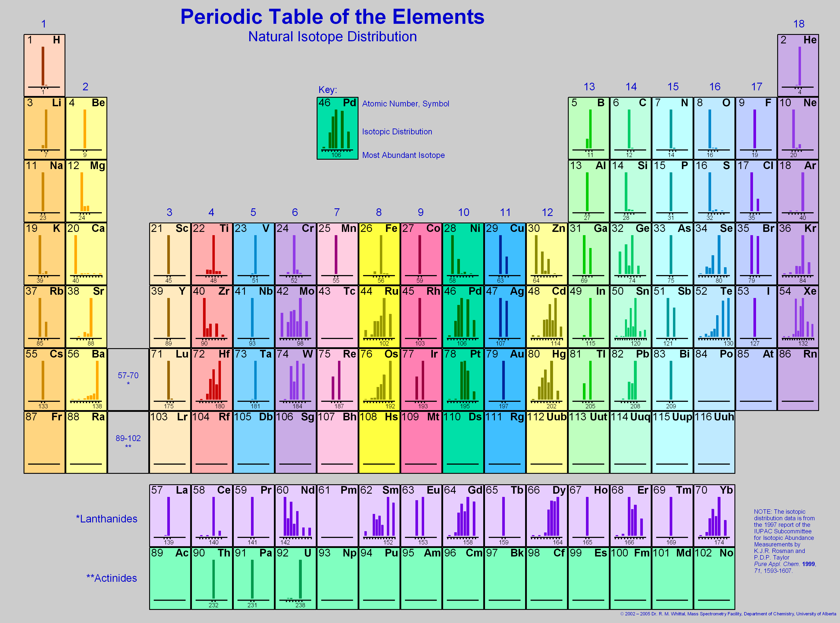Select the Iron (Fe) cell
The image size is (840, 623).
click(x=379, y=254)
